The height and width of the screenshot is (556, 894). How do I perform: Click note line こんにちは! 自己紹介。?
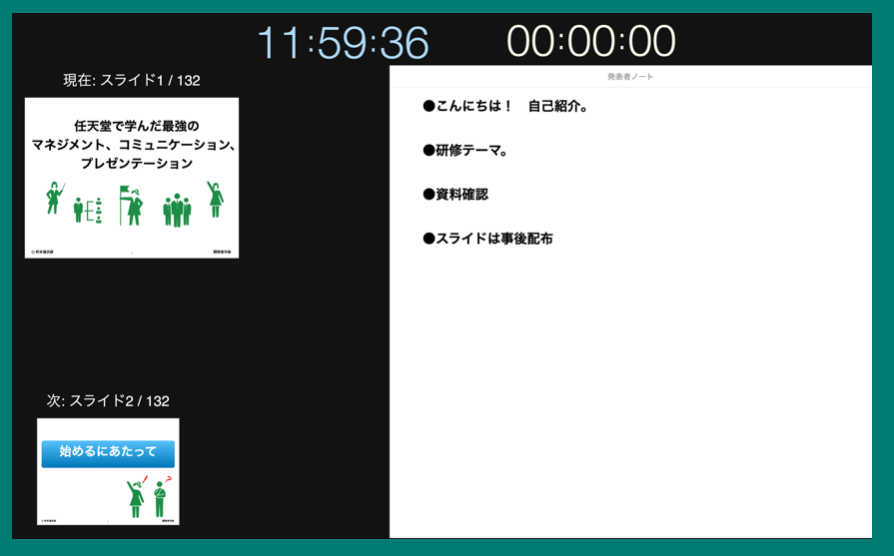tap(506, 106)
